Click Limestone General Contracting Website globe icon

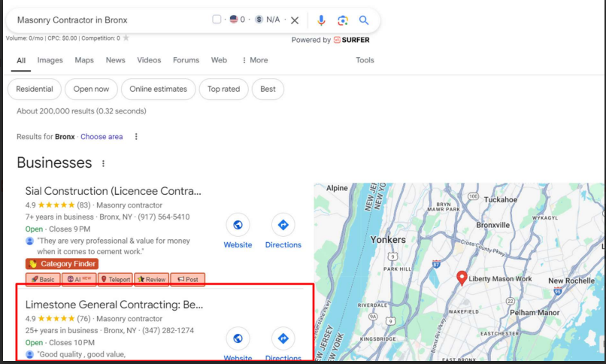click(x=238, y=338)
